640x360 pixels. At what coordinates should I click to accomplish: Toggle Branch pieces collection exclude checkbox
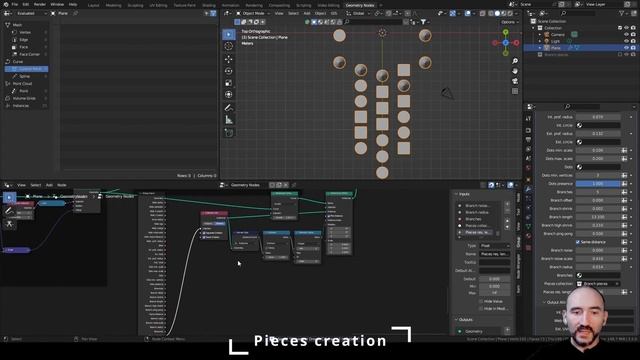click(x=620, y=54)
